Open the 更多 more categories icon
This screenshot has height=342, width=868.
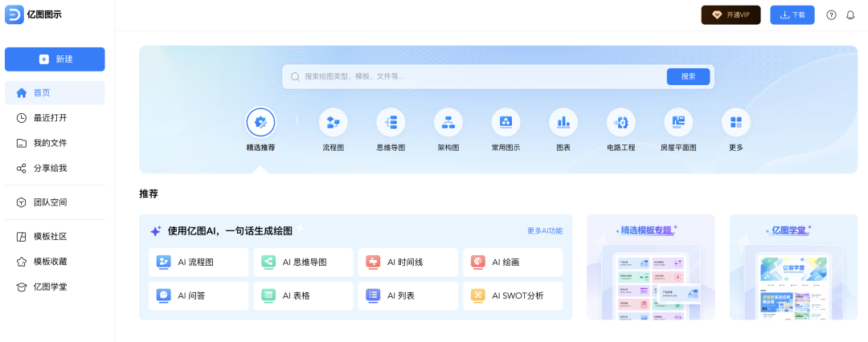(736, 122)
